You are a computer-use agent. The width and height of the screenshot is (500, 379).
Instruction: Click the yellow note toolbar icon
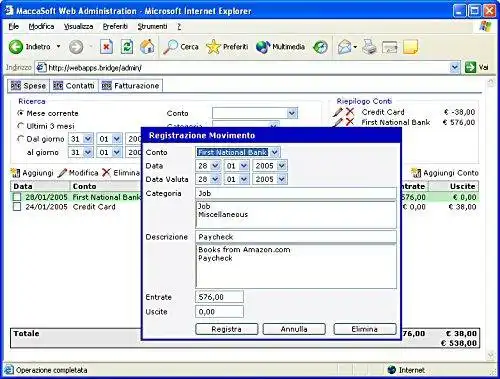click(x=410, y=47)
